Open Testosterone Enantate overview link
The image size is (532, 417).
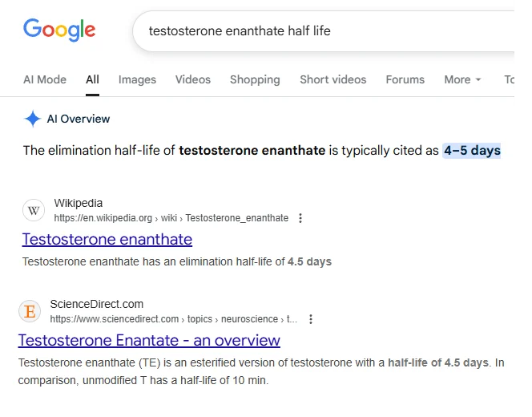coord(149,340)
